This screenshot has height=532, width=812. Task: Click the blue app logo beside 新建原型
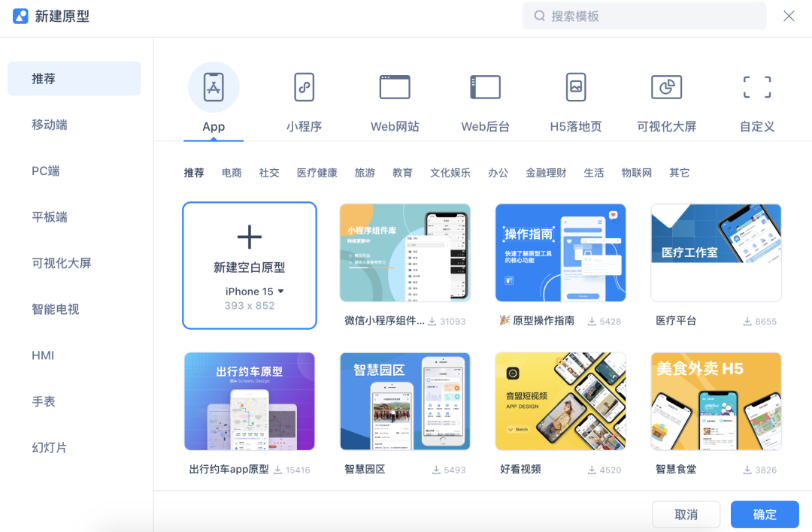pos(20,16)
